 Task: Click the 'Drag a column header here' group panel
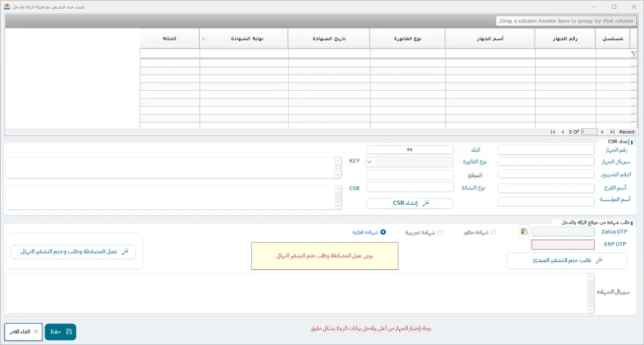321,21
